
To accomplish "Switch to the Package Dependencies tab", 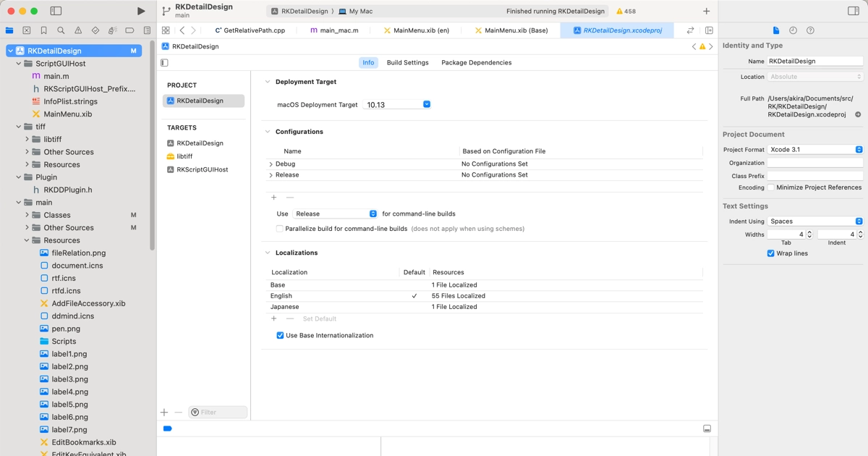I will (476, 62).
